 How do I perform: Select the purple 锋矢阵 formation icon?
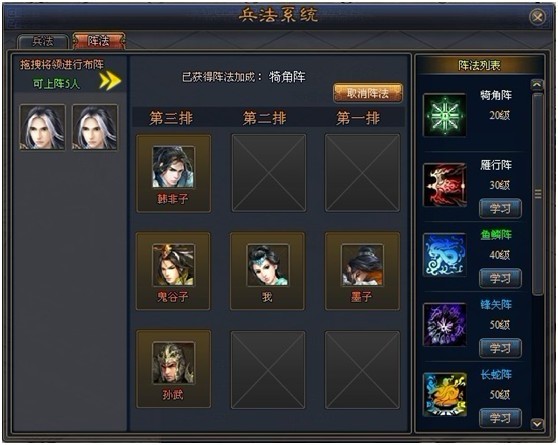(444, 325)
